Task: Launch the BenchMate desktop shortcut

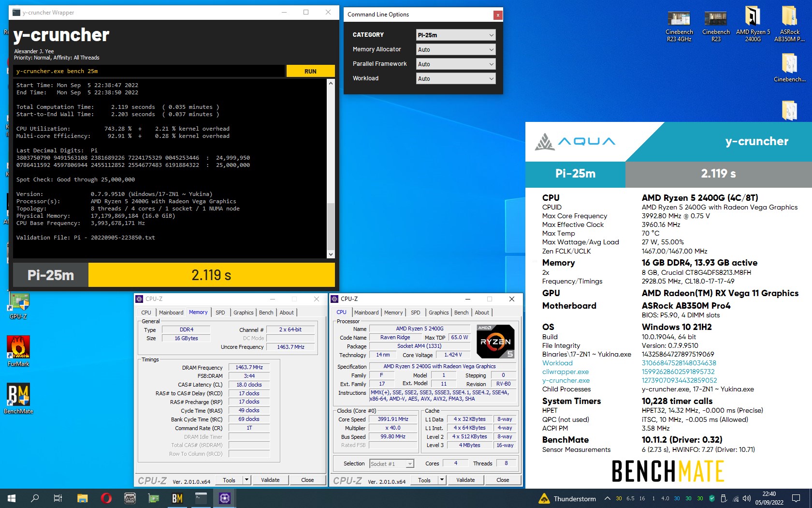Action: (x=18, y=399)
